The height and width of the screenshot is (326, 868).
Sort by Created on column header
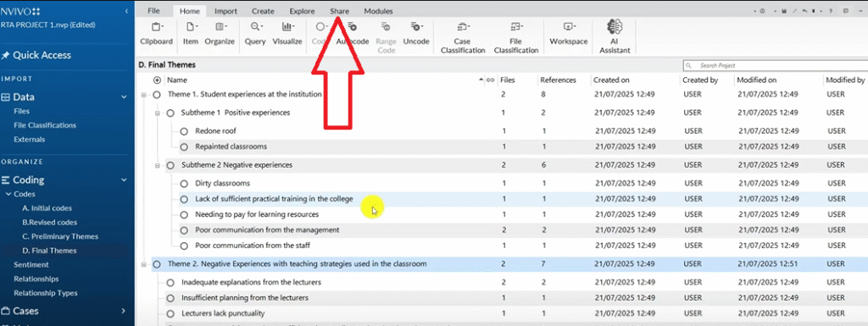611,80
